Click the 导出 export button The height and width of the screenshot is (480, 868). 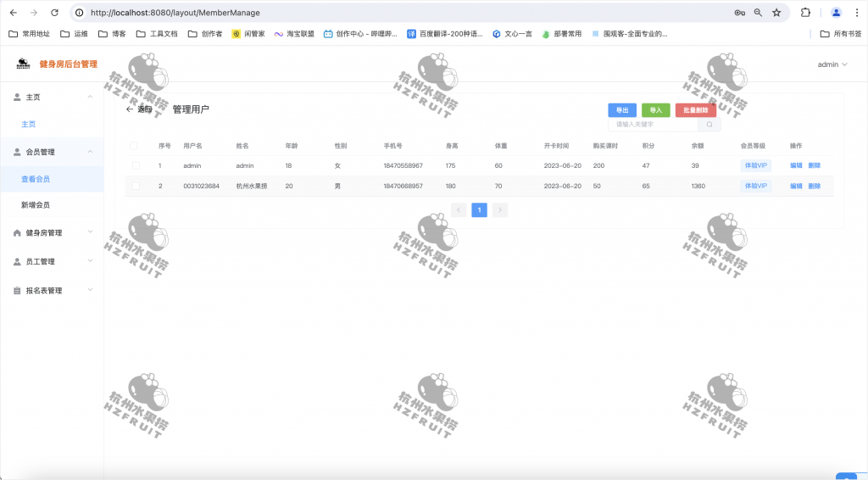[622, 110]
